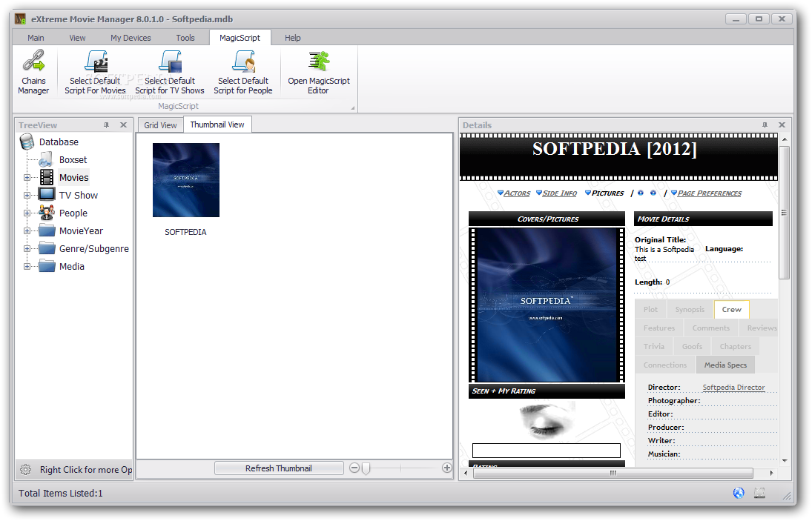Expand the Media tree node

coord(27,267)
